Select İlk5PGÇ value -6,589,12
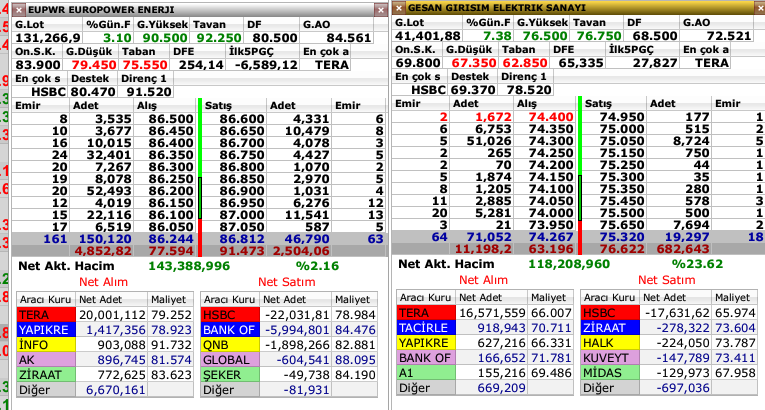765x410 pixels. pos(266,65)
